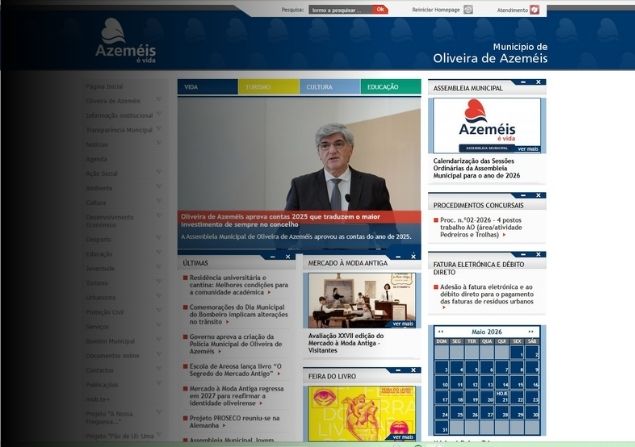Image resolution: width=635 pixels, height=447 pixels.
Task: Click the 'Atendimento' text link
Action: click(x=512, y=10)
